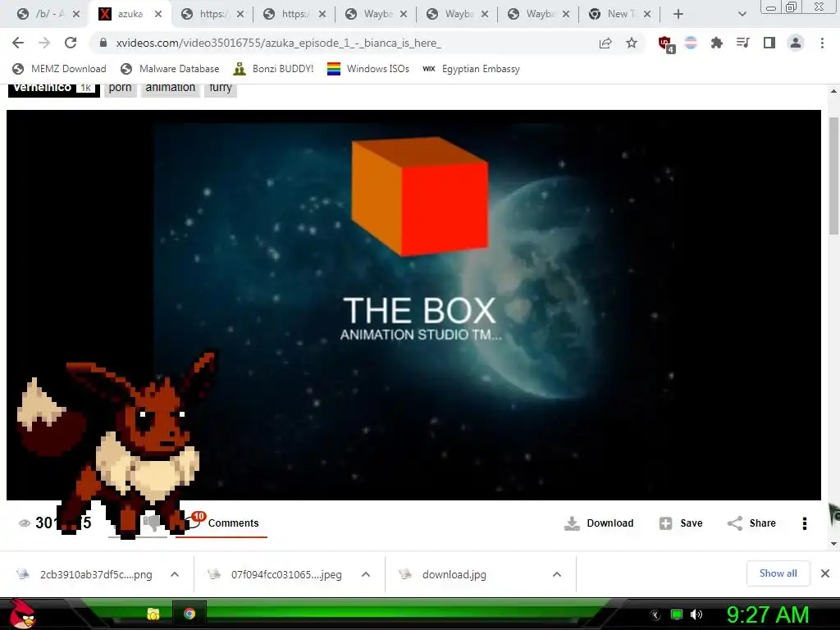Image resolution: width=840 pixels, height=630 pixels.
Task: Open the Egyptian Embassy bookmark
Action: point(472,69)
